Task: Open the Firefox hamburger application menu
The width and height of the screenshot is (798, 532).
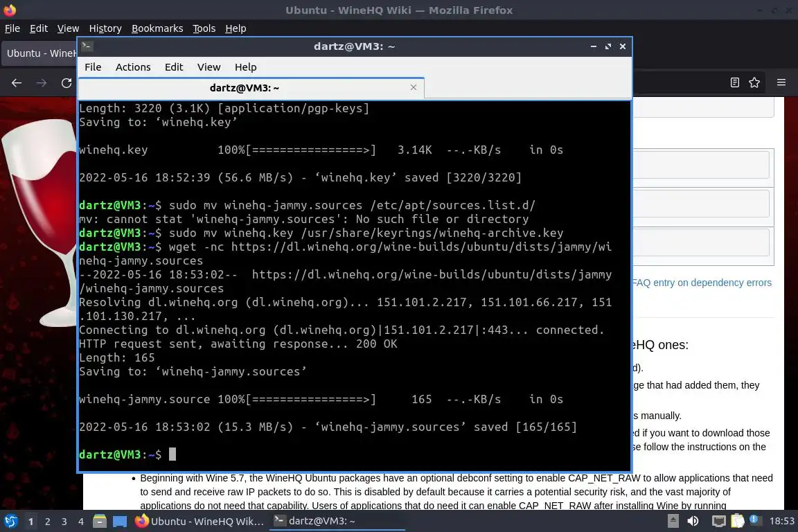Action: (781, 82)
